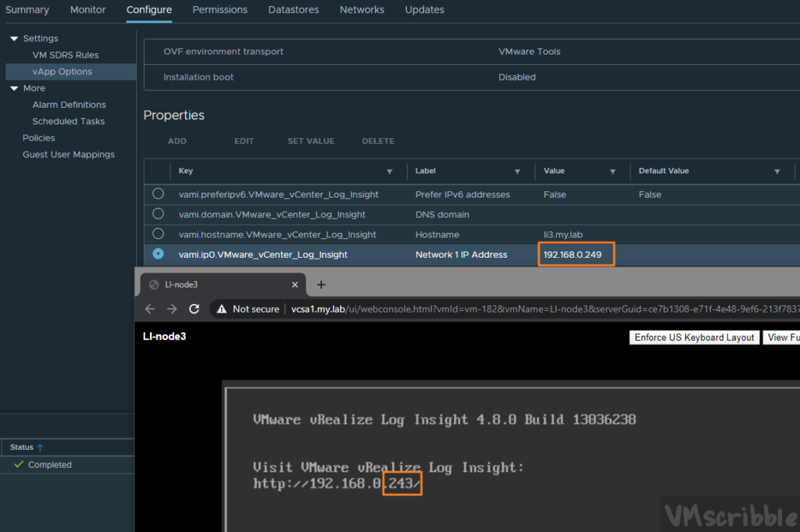Click the browser forward arrow icon
The width and height of the screenshot is (800, 532).
[x=172, y=309]
